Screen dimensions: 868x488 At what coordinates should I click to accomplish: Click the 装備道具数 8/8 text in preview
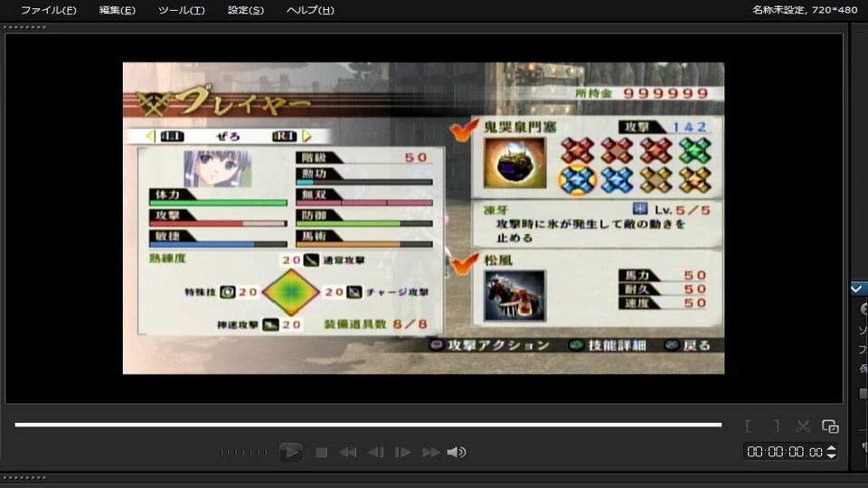tap(376, 324)
